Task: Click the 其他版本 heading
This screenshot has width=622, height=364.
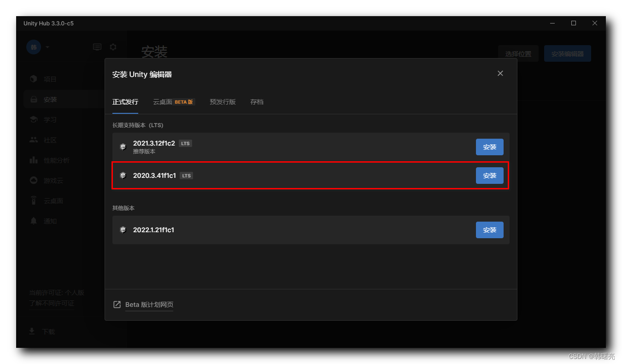Action: coord(123,208)
